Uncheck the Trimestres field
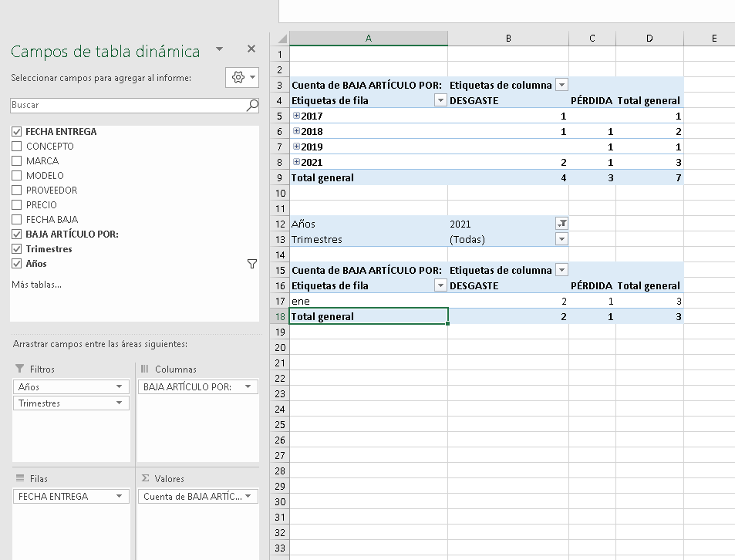This screenshot has height=560, width=735. [x=17, y=249]
